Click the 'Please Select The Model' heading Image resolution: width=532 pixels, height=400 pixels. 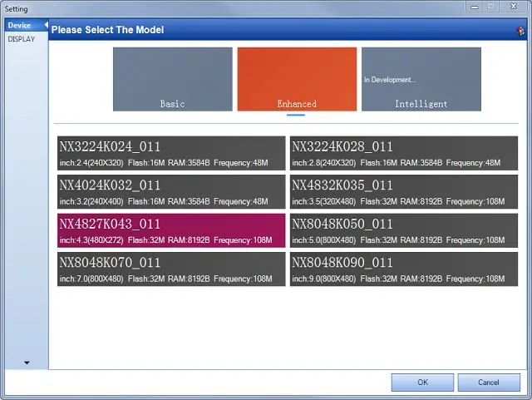coord(107,30)
